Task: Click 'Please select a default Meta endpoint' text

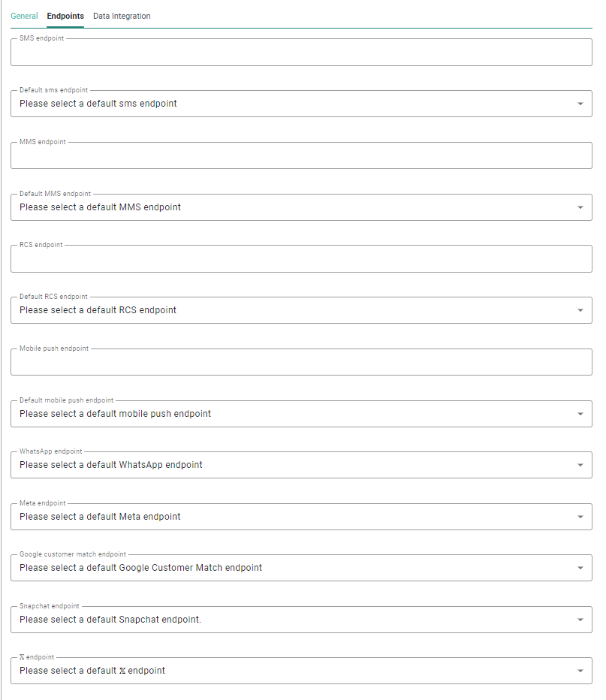Action: coord(100,517)
